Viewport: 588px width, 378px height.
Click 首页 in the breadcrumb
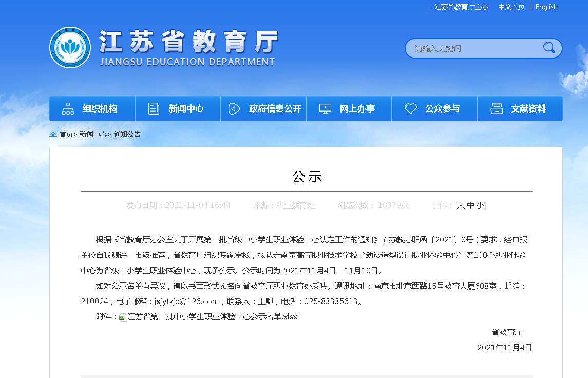[66, 134]
